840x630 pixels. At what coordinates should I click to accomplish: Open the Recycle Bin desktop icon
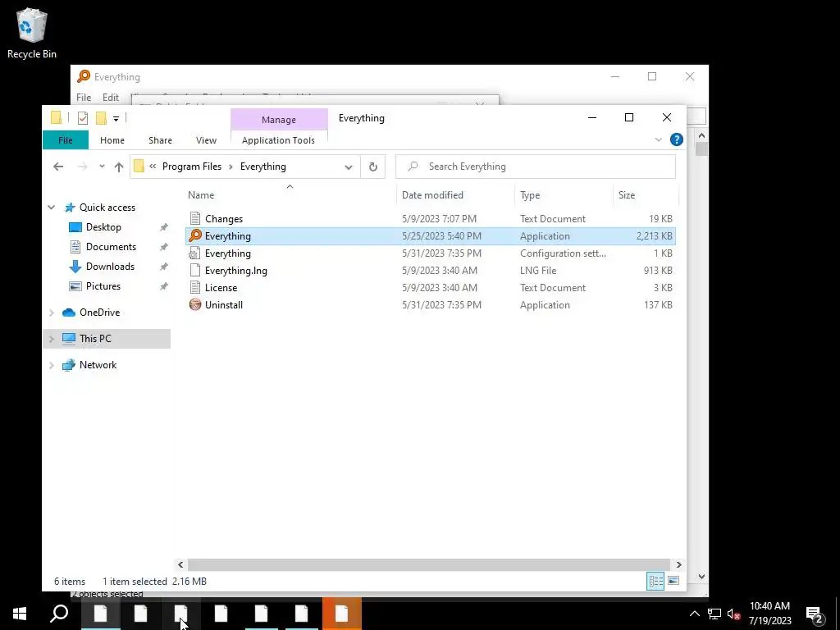[x=32, y=33]
